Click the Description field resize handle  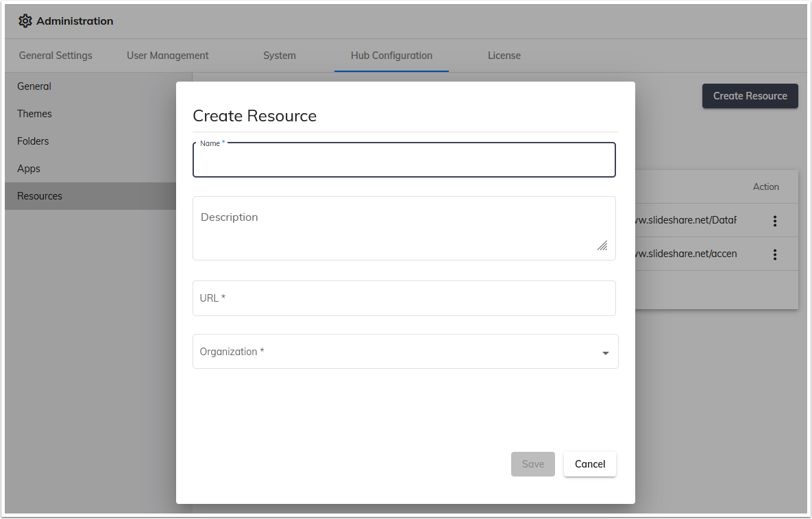(602, 245)
